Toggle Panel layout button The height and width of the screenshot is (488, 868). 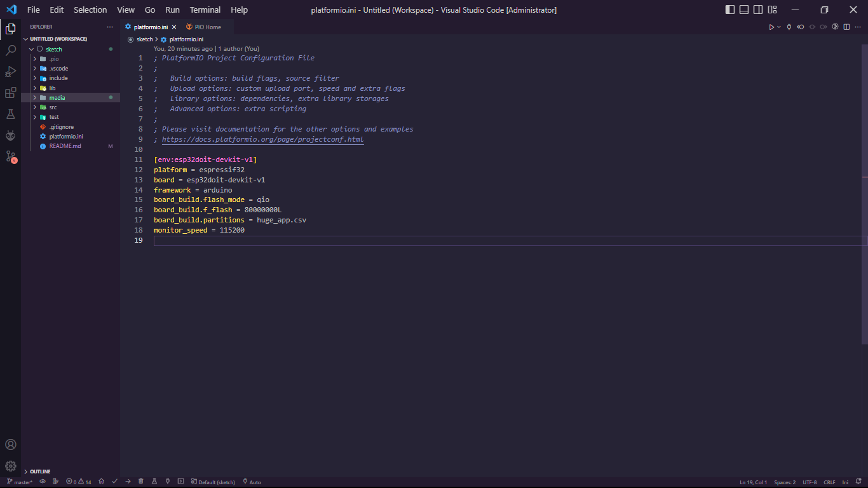coord(744,10)
